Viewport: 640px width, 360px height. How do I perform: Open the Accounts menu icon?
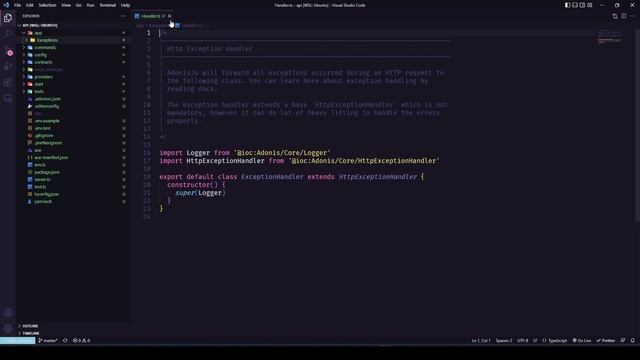pyautogui.click(x=8, y=313)
